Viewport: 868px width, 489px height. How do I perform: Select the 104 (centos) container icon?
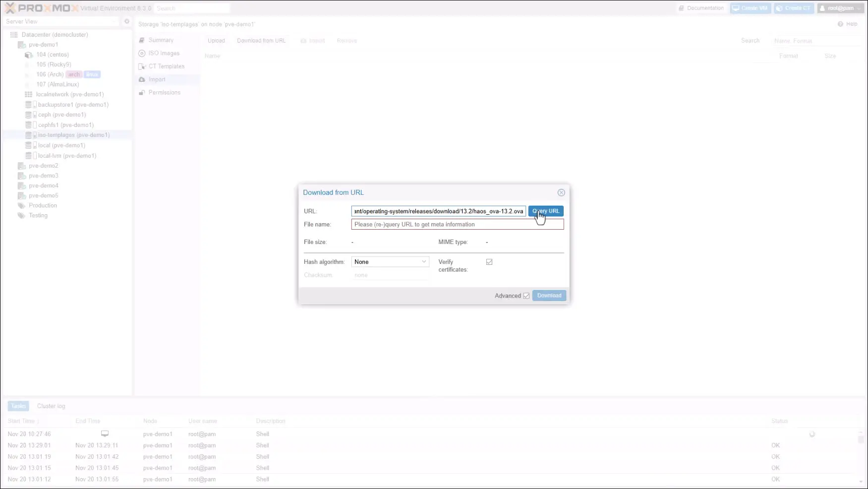click(29, 55)
